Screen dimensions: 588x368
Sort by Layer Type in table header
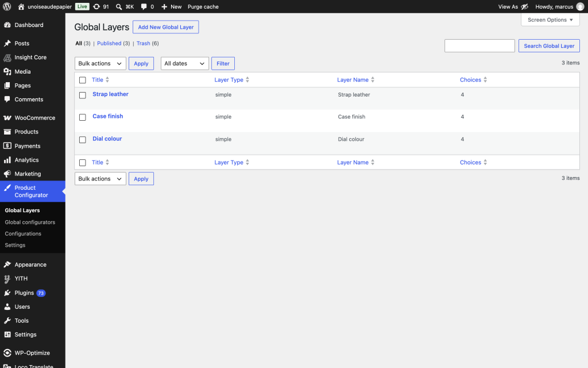232,79
